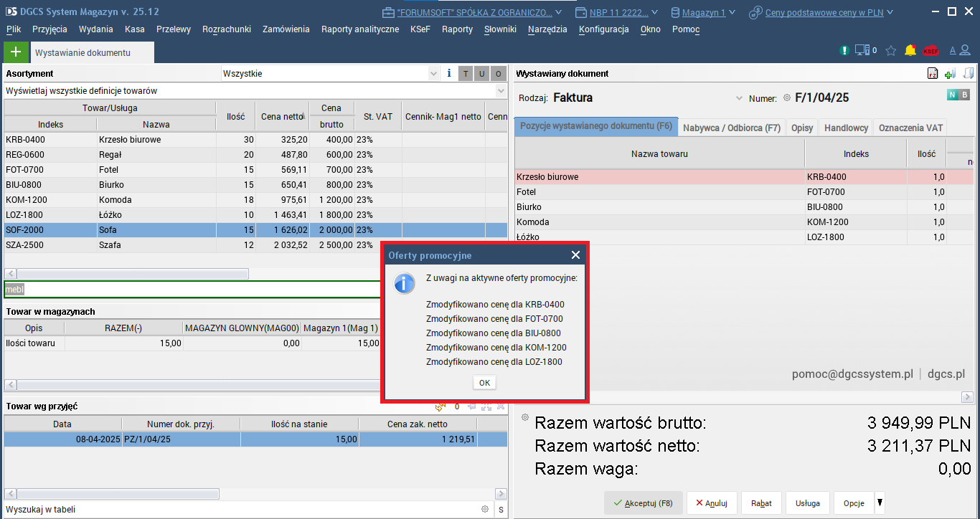Image resolution: width=980 pixels, height=519 pixels.
Task: Open the Plik menu
Action: (14, 29)
